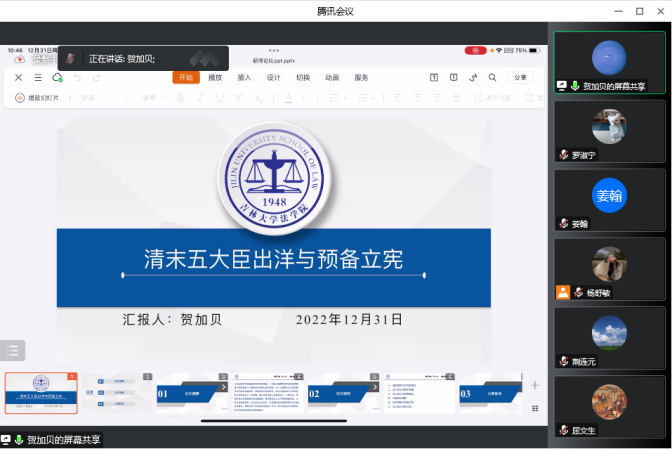Select slide 1 thumbnail
The width and height of the screenshot is (672, 449).
coord(41,393)
